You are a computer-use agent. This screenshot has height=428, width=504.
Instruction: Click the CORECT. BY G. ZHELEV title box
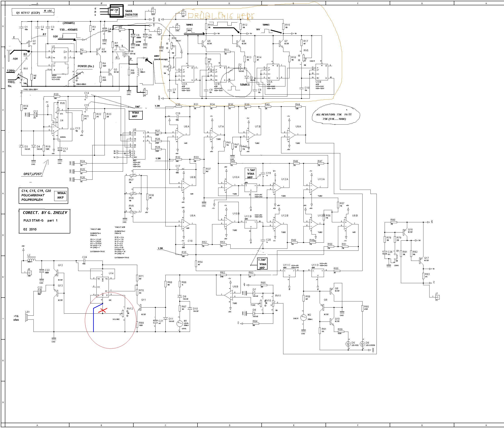44,221
